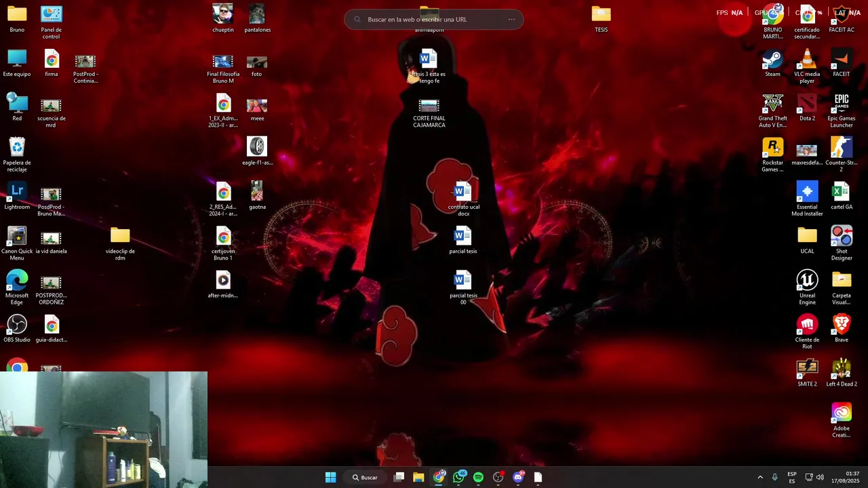Screen dimensions: 868x488
Task: Open volume control in tray
Action: pyautogui.click(x=820, y=477)
